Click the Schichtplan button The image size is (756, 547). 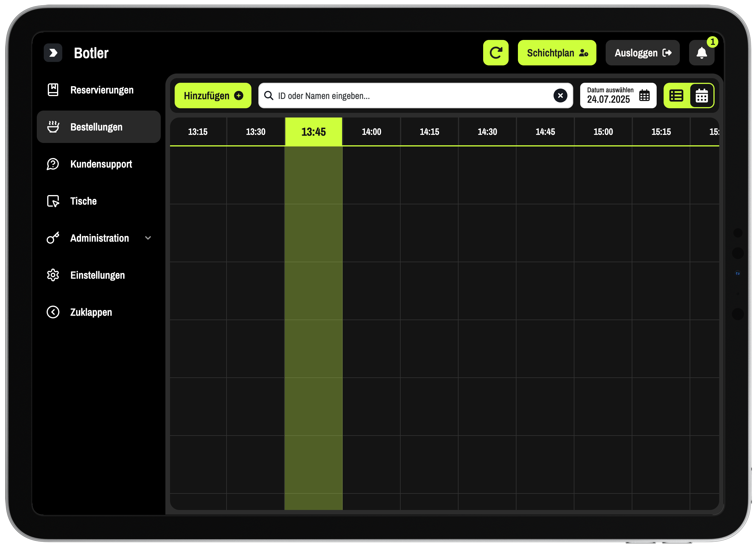pos(557,53)
